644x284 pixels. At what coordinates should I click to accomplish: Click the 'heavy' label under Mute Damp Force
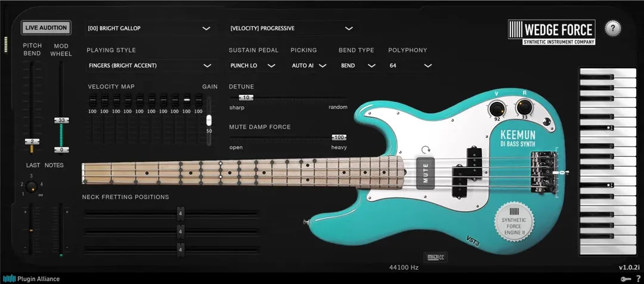click(339, 147)
